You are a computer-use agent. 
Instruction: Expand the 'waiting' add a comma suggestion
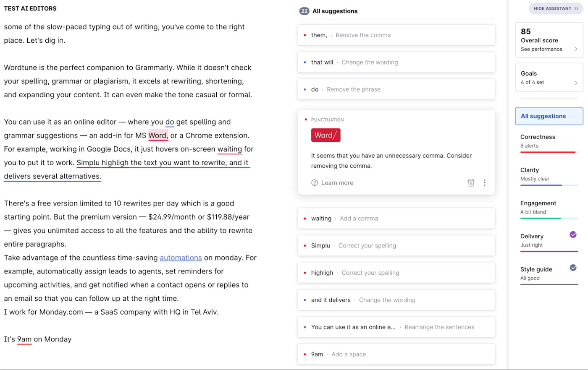396,219
